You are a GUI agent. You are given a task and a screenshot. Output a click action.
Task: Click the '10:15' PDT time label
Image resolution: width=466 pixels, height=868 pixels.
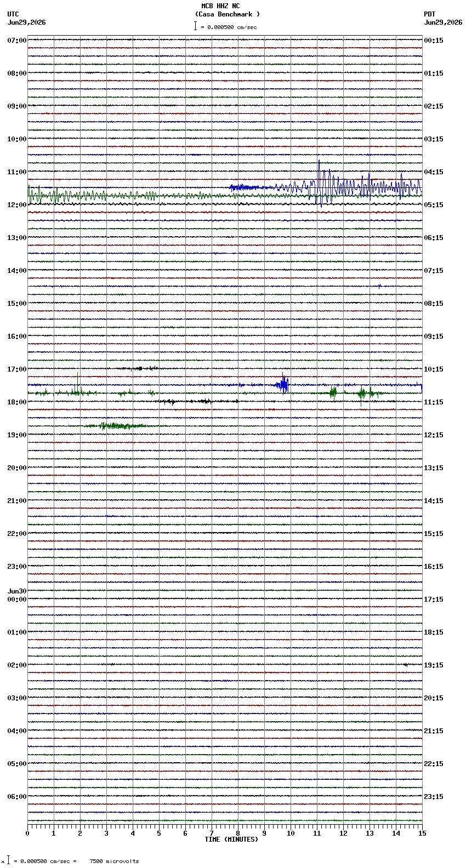(434, 369)
